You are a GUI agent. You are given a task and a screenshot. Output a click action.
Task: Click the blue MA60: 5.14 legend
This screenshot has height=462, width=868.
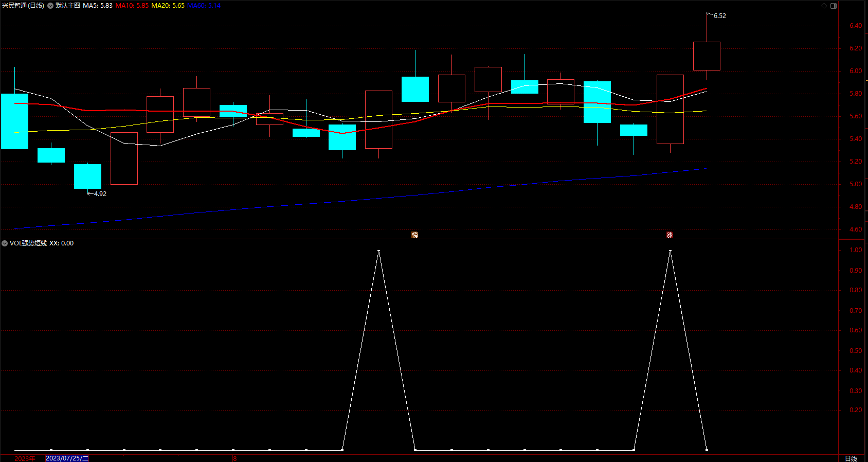(204, 6)
